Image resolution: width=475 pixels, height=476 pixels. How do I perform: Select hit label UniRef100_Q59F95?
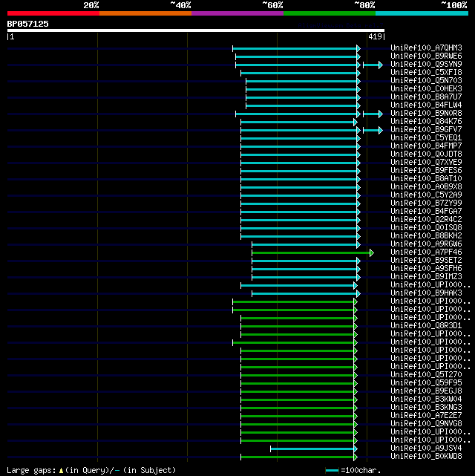426,383
